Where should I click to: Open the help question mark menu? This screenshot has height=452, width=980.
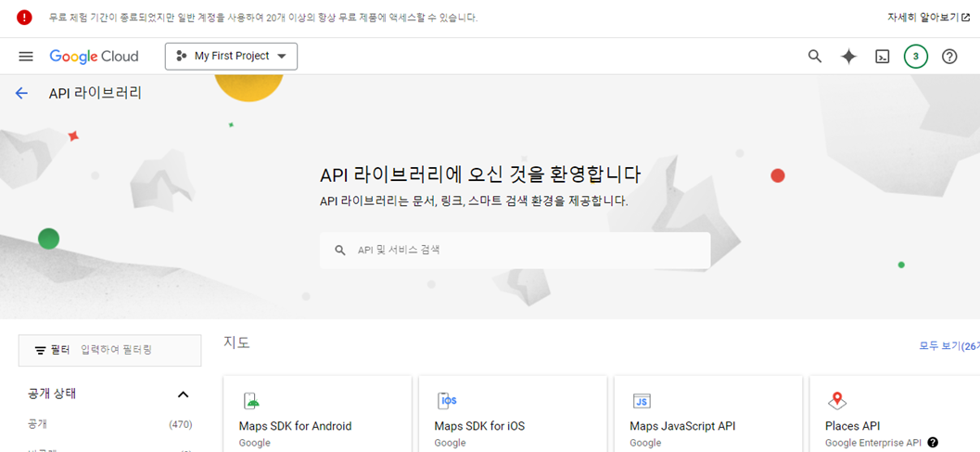click(949, 57)
